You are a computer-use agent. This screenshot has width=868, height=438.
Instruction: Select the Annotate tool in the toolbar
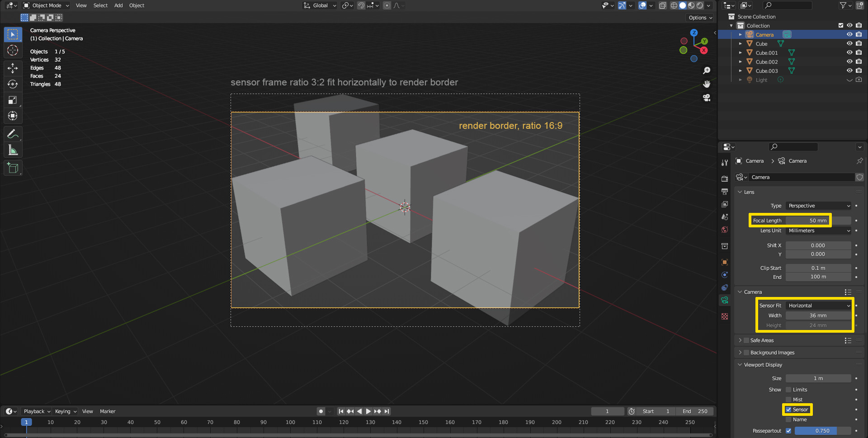pos(13,134)
